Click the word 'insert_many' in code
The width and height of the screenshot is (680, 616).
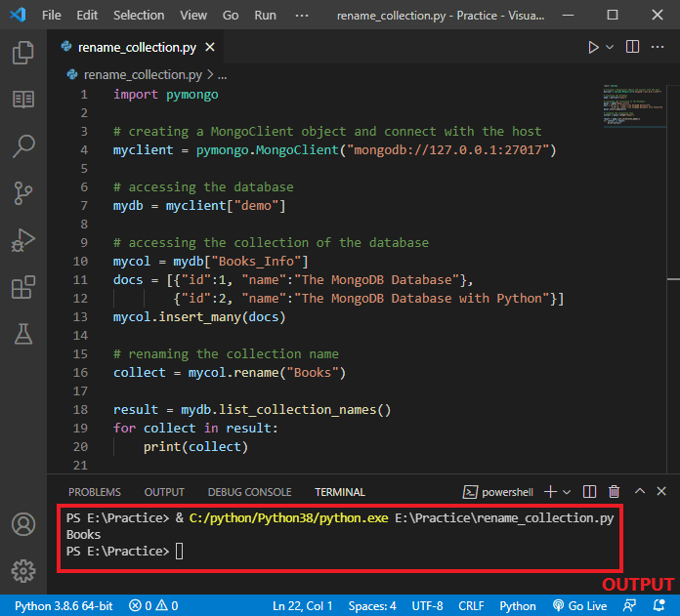click(200, 317)
